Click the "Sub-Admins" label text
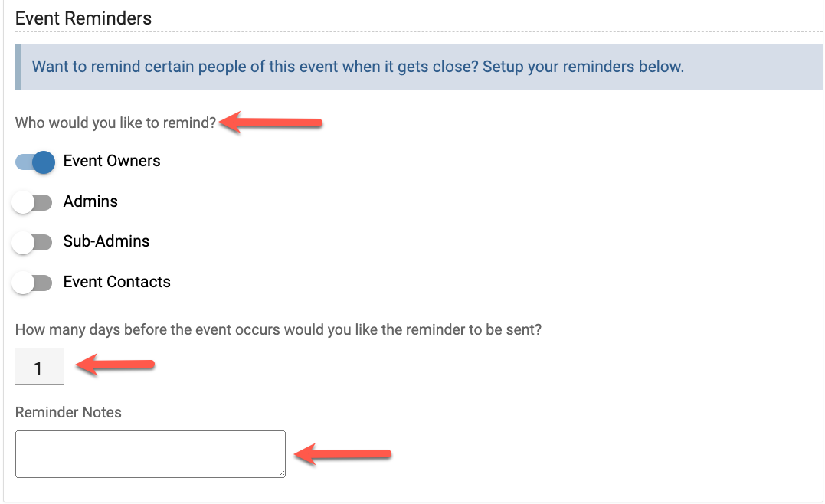Image resolution: width=825 pixels, height=504 pixels. point(106,242)
